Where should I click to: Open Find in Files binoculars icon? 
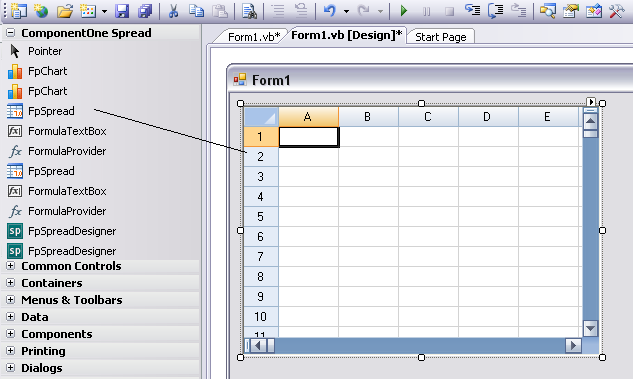coord(249,11)
